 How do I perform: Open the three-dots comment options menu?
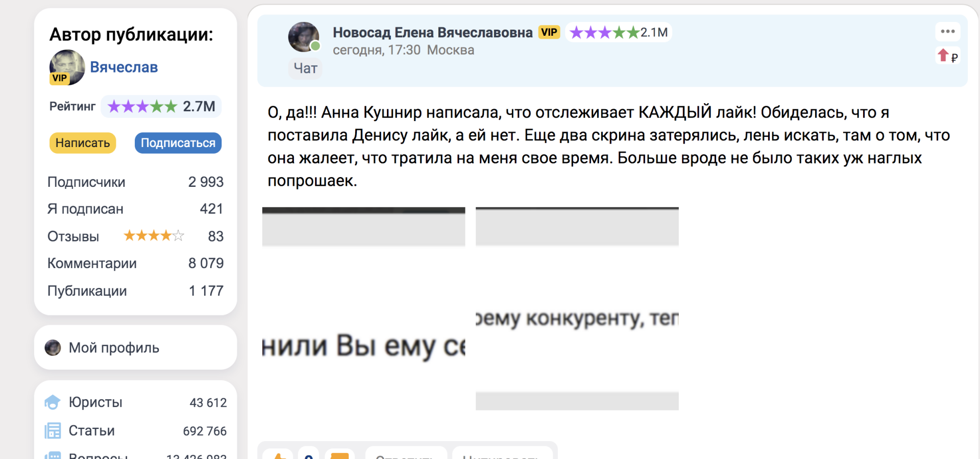click(947, 32)
